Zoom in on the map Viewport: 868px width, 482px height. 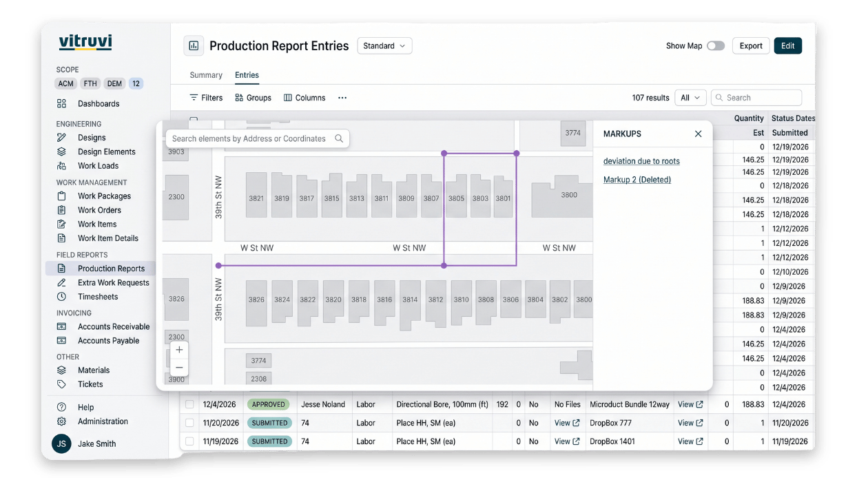(179, 350)
